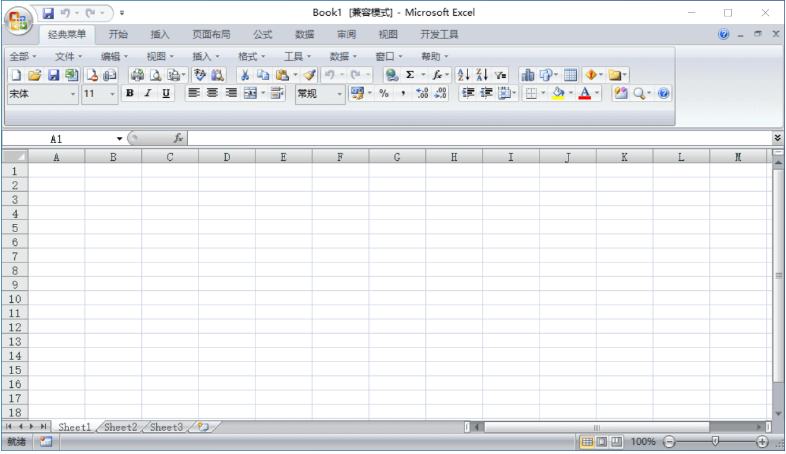Open the 格式 classic menu
This screenshot has height=454, width=786.
coord(251,57)
